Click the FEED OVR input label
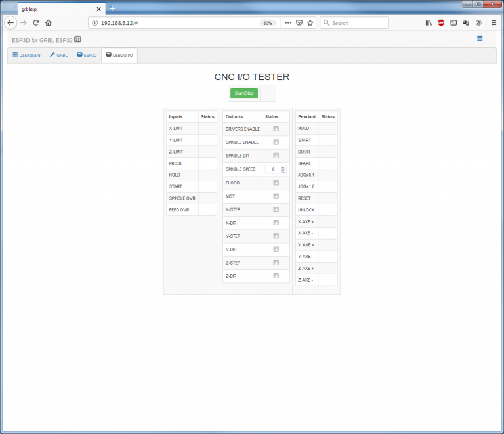Screen dimensions: 504x434 179,210
